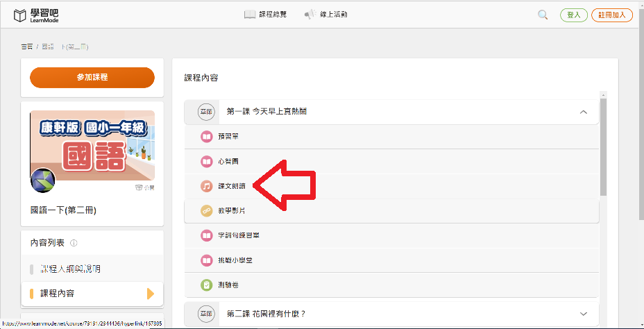644x329 pixels.
Task: Click the 參加課程 button
Action: 92,78
